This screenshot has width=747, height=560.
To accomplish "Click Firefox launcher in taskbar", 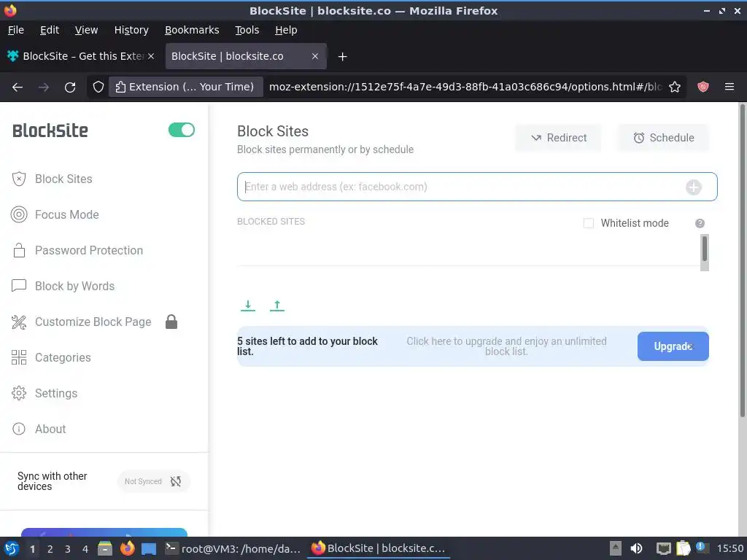I will pos(127,548).
